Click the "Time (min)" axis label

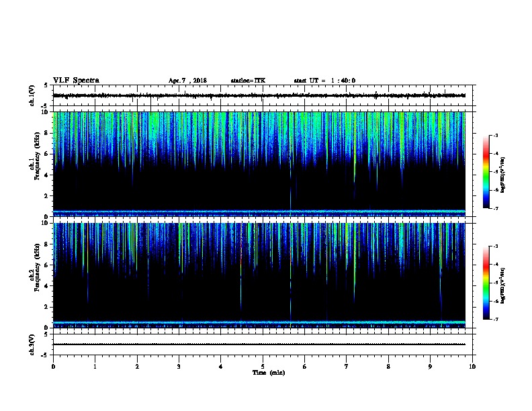269,373
